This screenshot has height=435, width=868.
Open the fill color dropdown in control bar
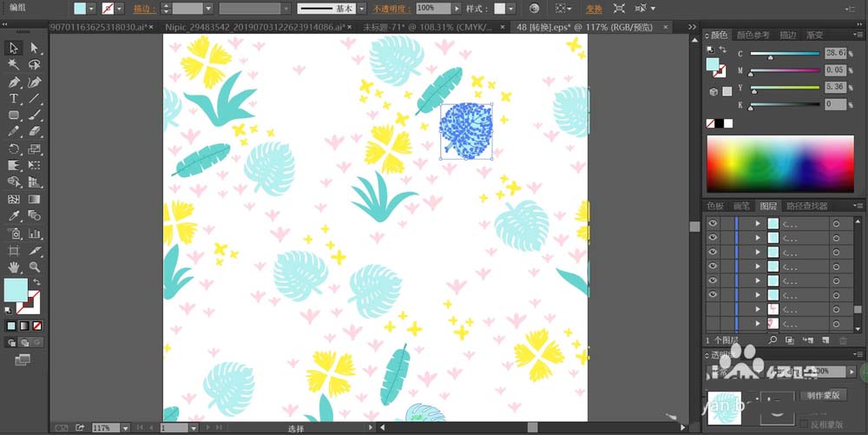pos(91,9)
